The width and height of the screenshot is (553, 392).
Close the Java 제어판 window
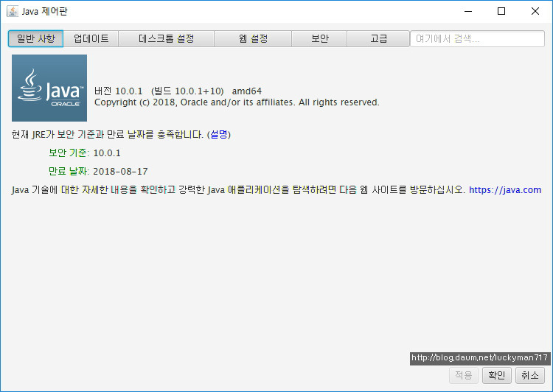tap(535, 11)
